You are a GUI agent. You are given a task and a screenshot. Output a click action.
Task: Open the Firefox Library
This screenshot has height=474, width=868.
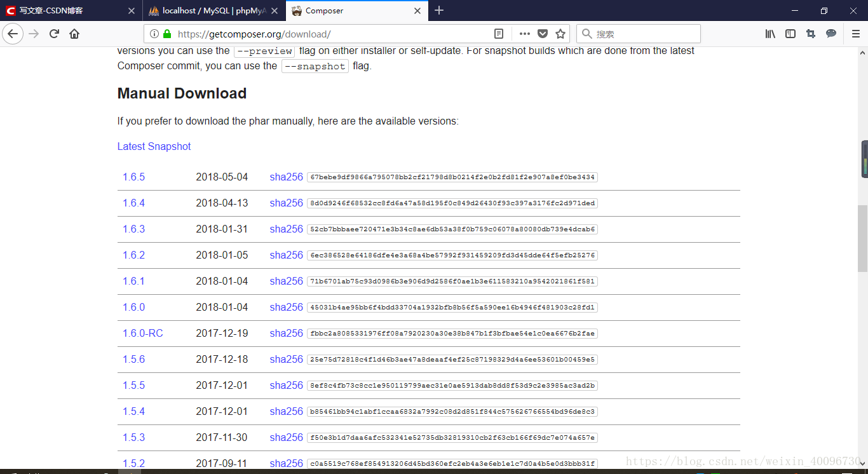click(x=770, y=34)
